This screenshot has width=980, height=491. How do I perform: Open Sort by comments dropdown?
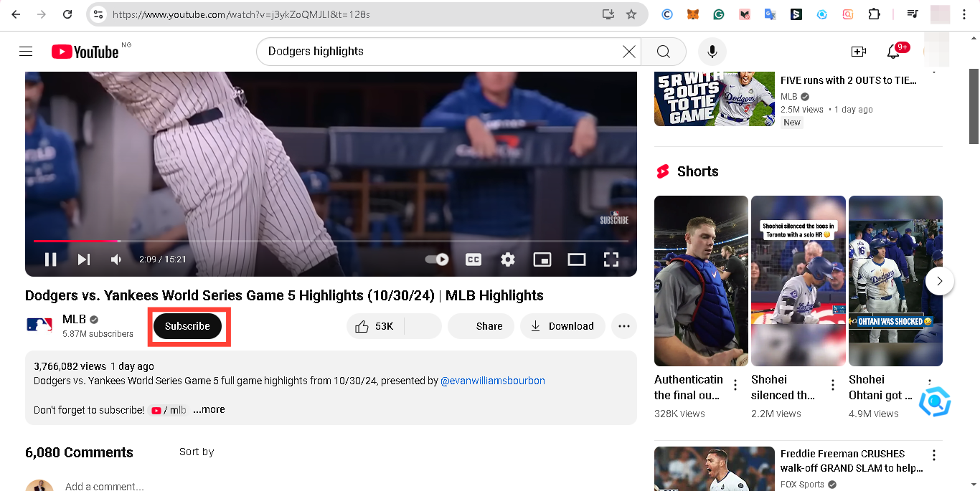pos(197,452)
